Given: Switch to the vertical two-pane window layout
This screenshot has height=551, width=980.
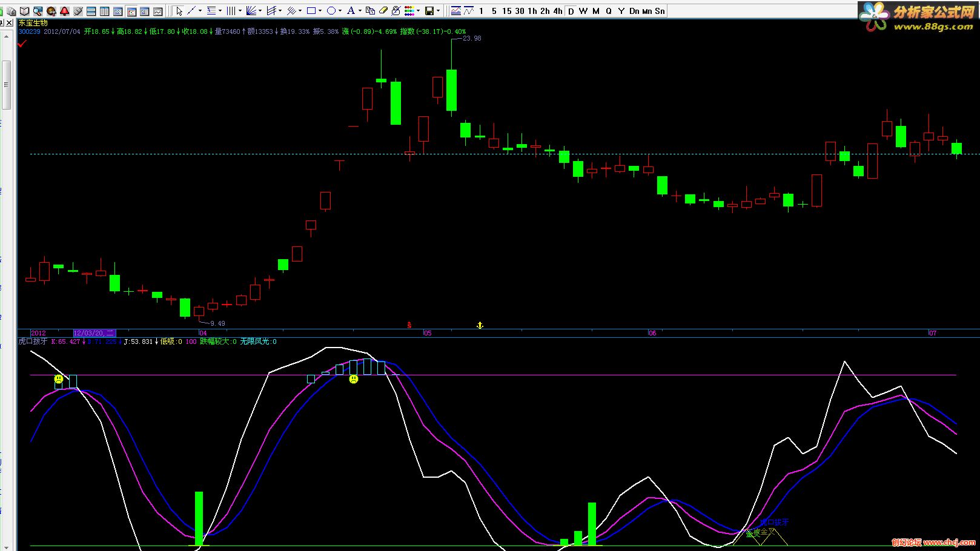Looking at the screenshot, I should click(x=104, y=11).
